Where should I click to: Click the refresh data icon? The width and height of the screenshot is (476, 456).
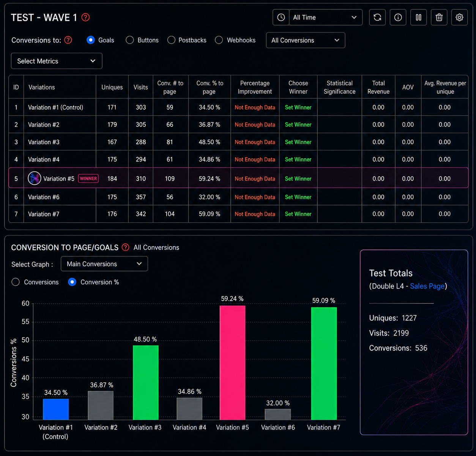coord(377,17)
